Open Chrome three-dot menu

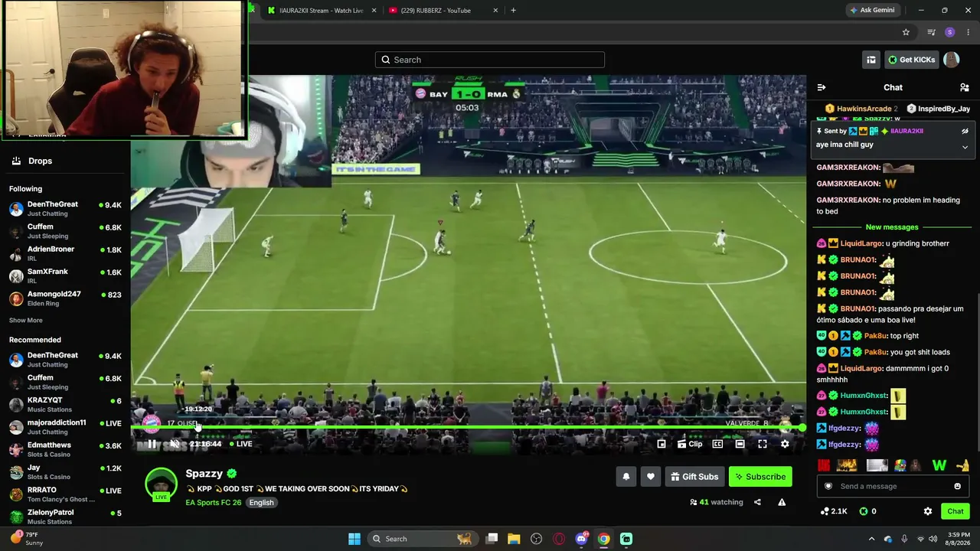[969, 32]
